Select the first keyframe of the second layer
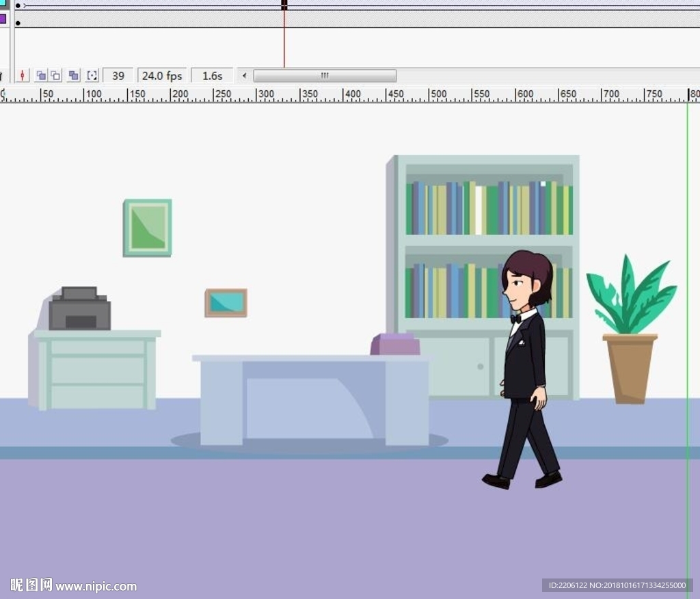The height and width of the screenshot is (599, 700). pos(18,23)
